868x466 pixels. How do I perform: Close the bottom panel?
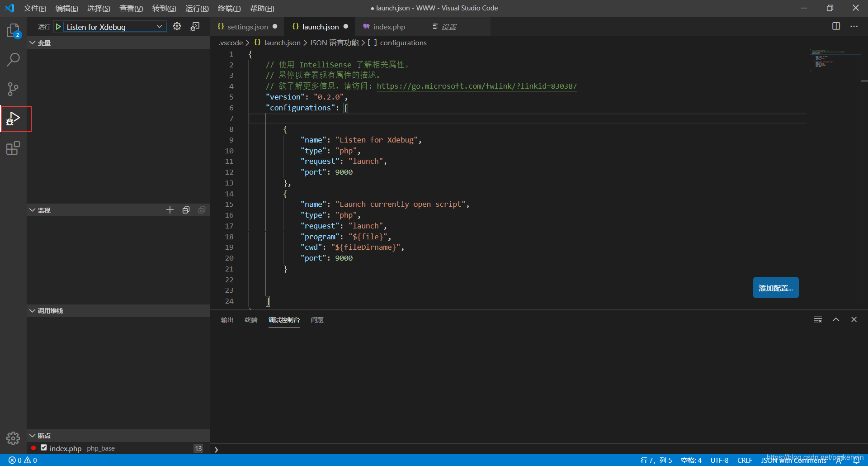(854, 319)
